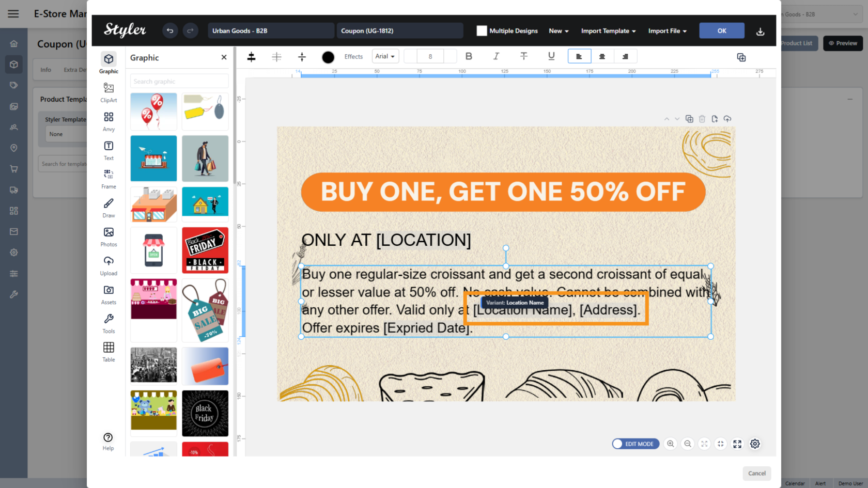Viewport: 868px width, 488px height.
Task: Move element up with chevron
Action: click(x=667, y=119)
